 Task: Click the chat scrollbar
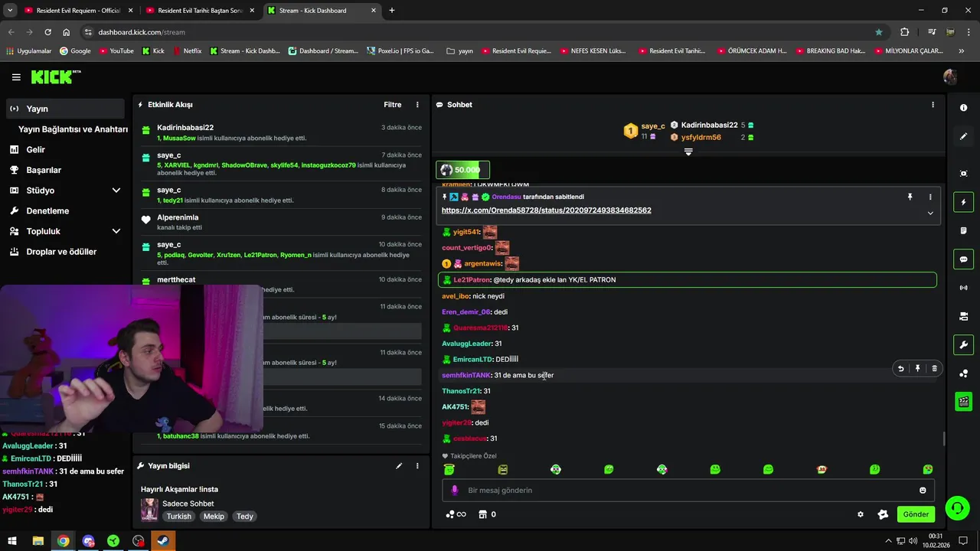[943, 439]
